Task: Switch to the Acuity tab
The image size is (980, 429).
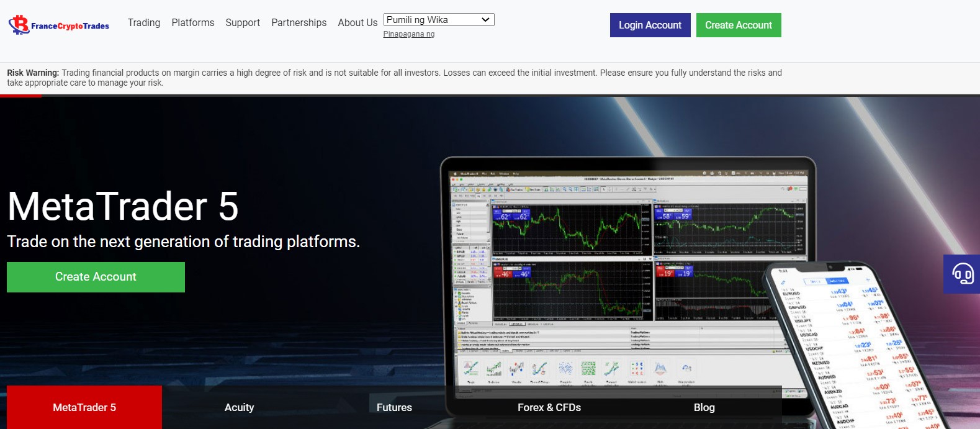Action: pos(240,407)
